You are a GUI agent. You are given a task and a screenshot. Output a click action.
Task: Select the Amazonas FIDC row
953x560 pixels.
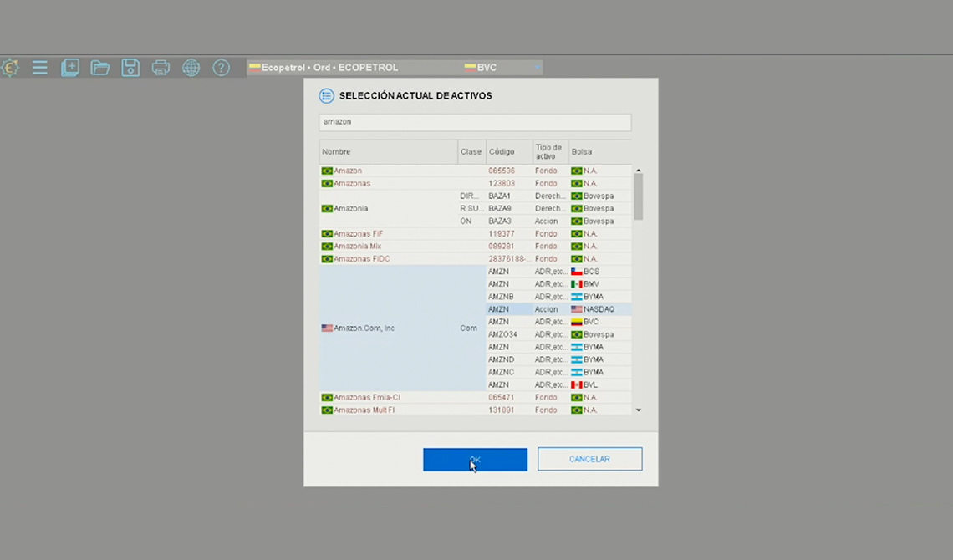click(475, 259)
